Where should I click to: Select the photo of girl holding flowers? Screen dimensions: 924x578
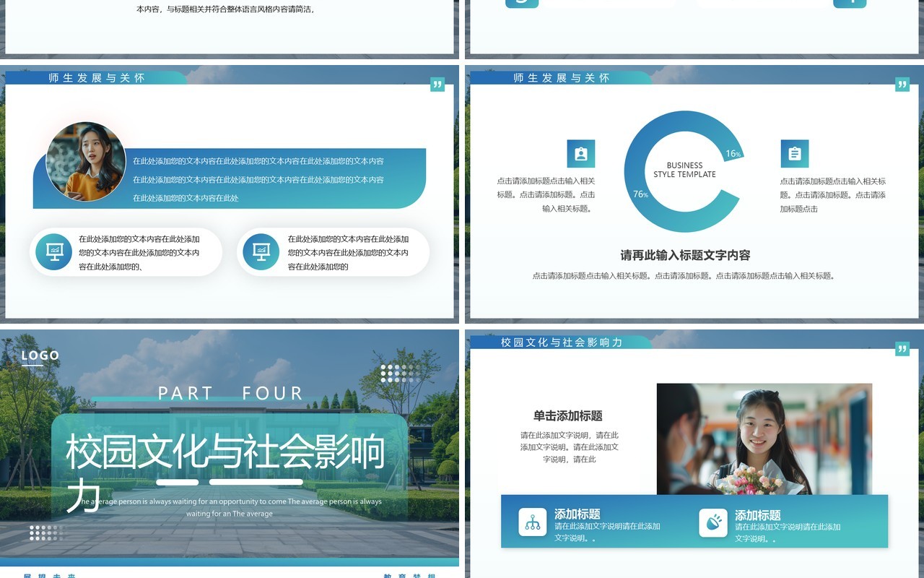[x=764, y=439]
